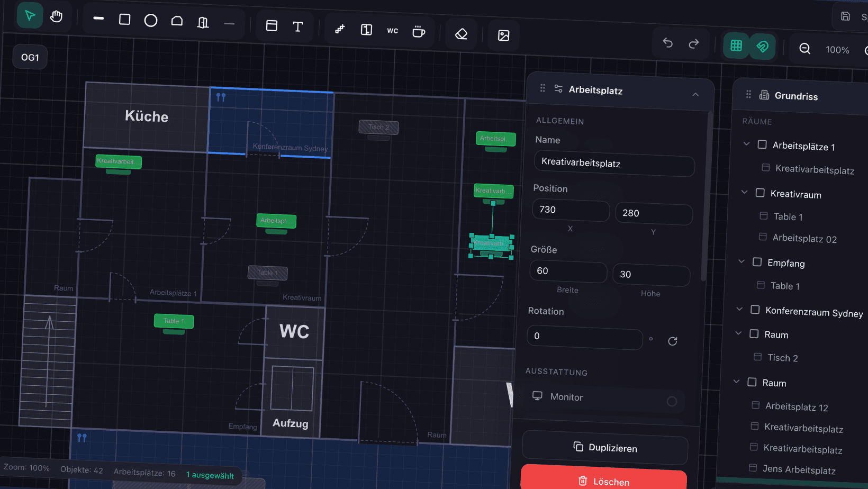The width and height of the screenshot is (868, 489).
Task: Select Table 1 under Empfang
Action: (785, 286)
